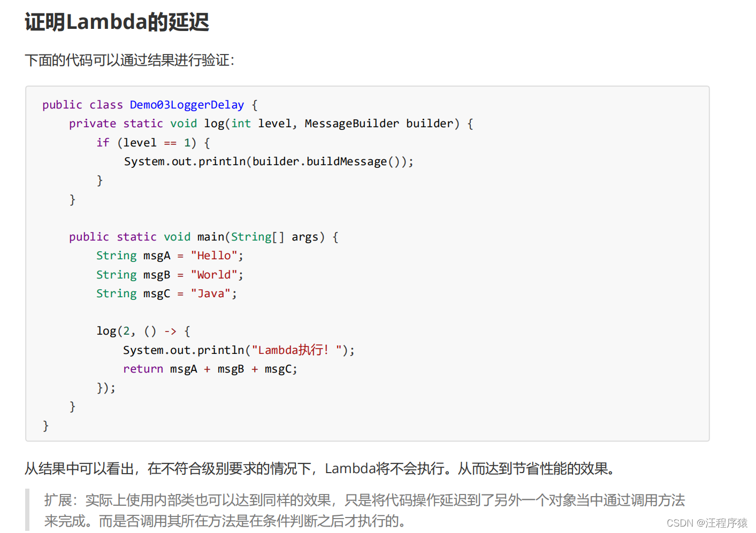This screenshot has height=533, width=756.
Task: Click the "Lambda执行！" string
Action: pos(296,350)
